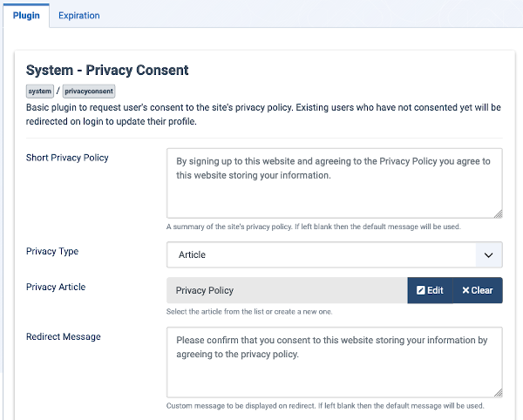
Task: Switch to the Expiration tab
Action: (x=78, y=16)
